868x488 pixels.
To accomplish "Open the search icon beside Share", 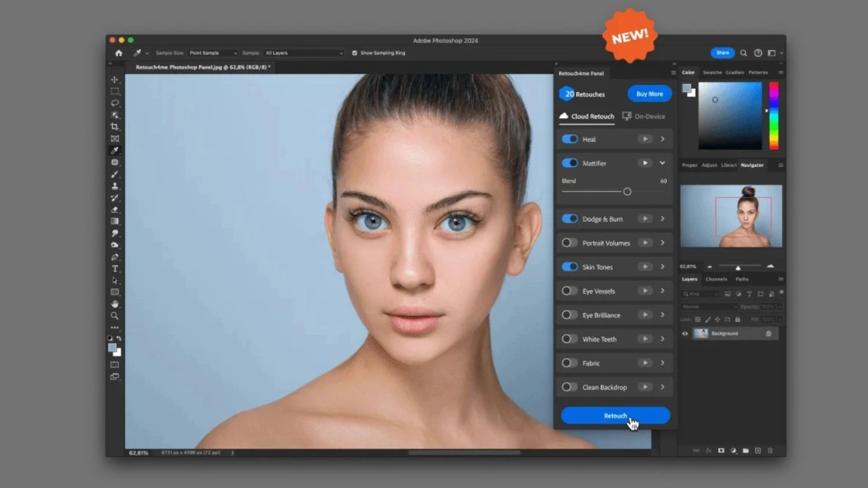I will point(743,53).
